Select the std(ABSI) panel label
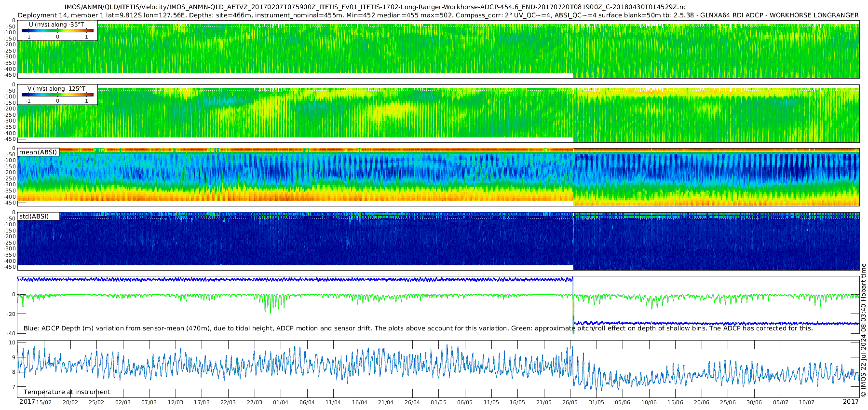The height and width of the screenshot is (410, 868). (x=38, y=216)
